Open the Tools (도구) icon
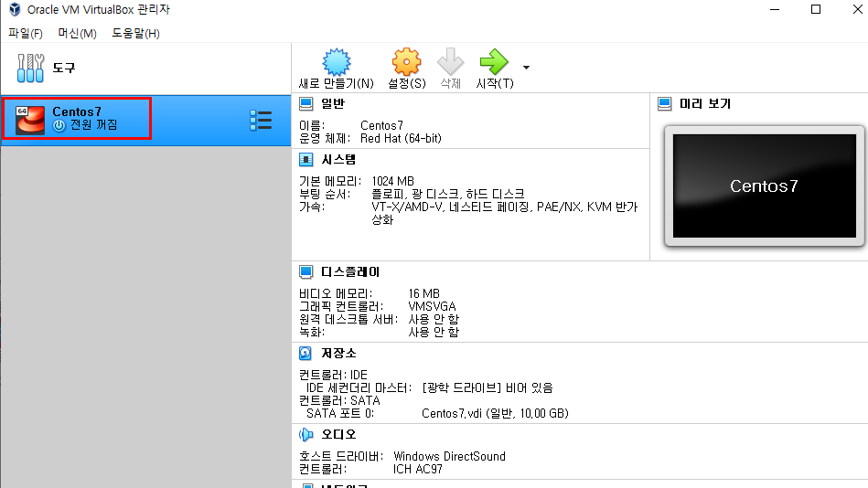The width and height of the screenshot is (868, 488). point(30,68)
